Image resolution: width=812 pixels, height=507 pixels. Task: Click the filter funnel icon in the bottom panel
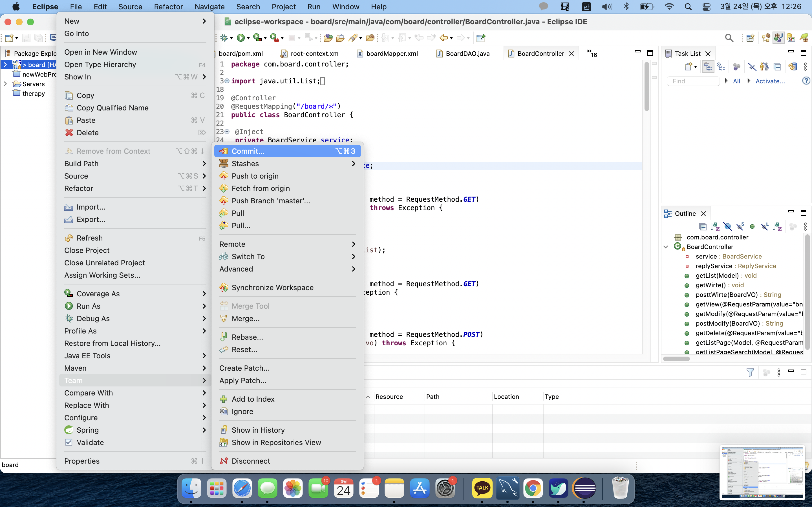[x=750, y=372]
